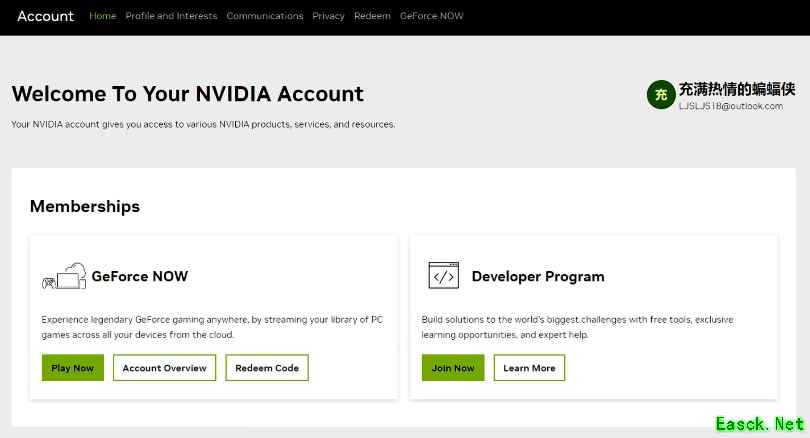Screen dimensions: 810x438
Task: Click the Memberships section heading
Action: click(85, 206)
